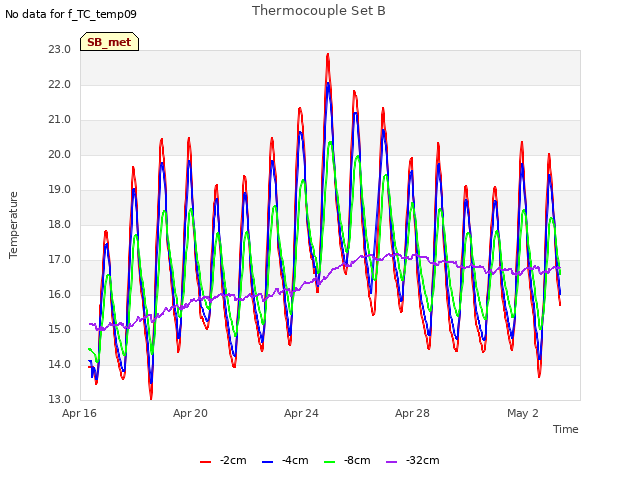
Task: Click the 20.0 y-axis tick label
Action: pyautogui.click(x=60, y=154)
